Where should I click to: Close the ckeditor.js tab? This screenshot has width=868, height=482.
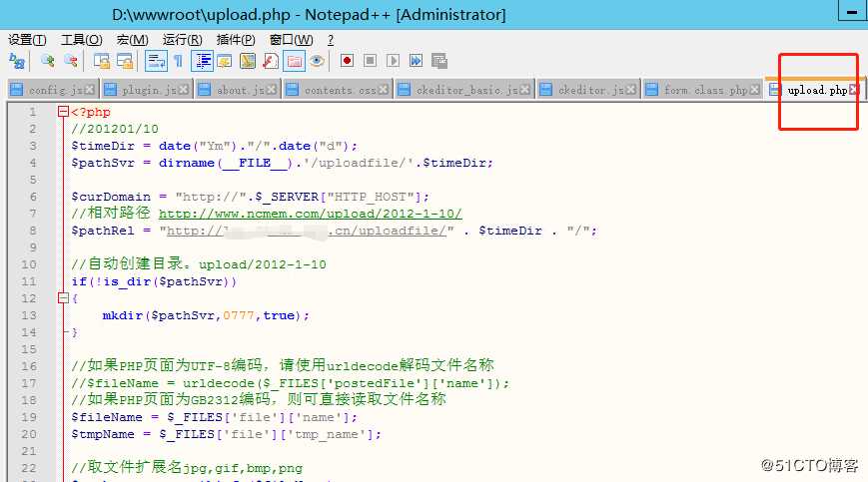click(631, 90)
